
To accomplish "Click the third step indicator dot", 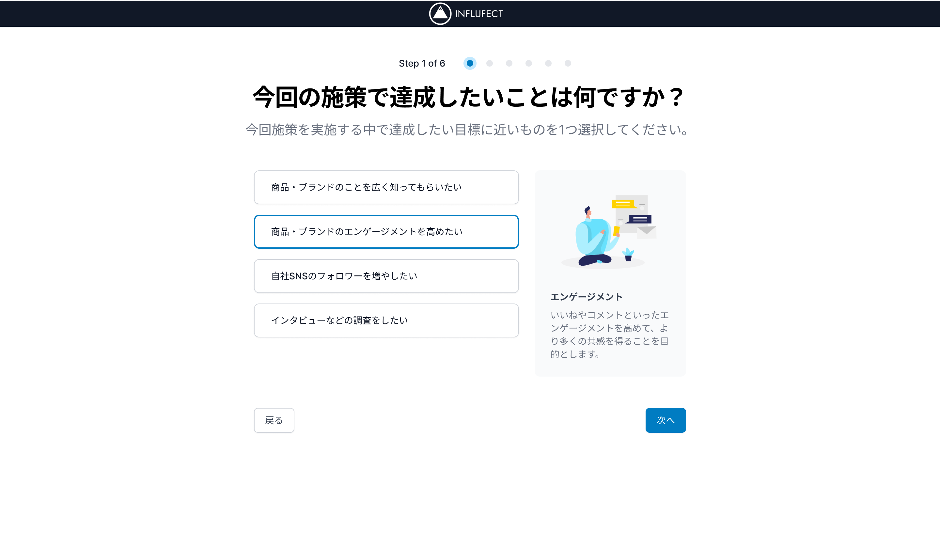I will pyautogui.click(x=509, y=63).
